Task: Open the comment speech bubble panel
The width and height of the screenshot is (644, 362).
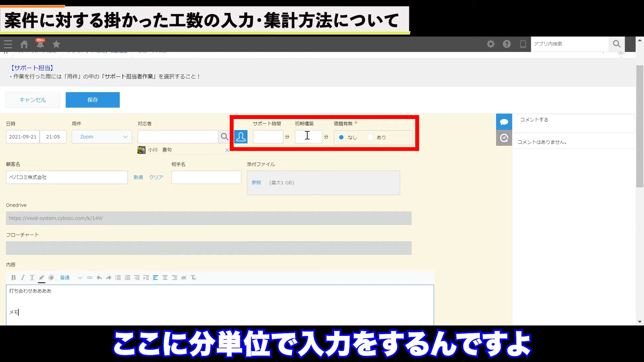Action: click(x=504, y=122)
